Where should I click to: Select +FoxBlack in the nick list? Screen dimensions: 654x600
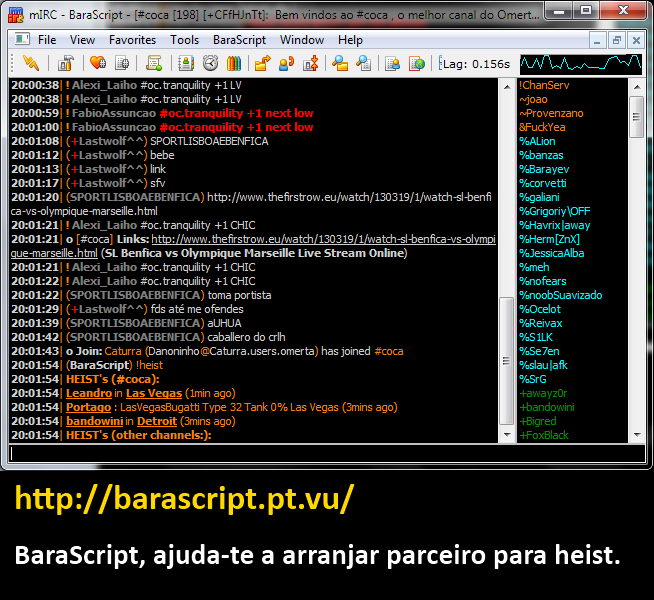tap(544, 435)
